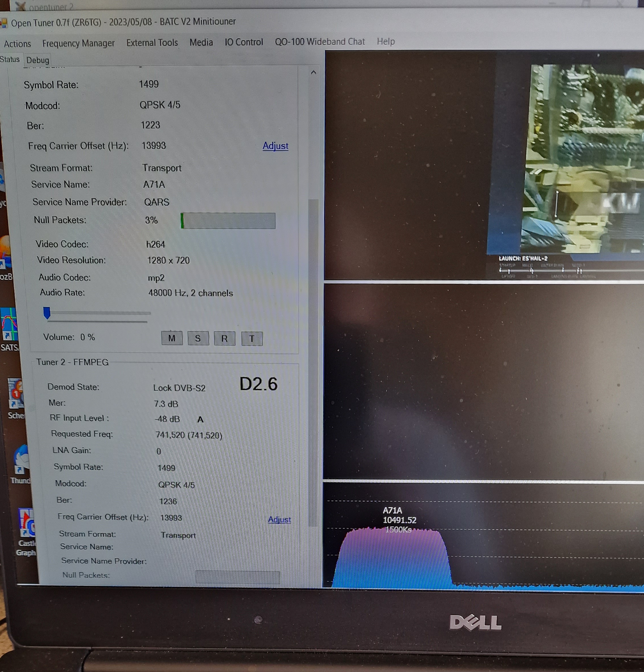Open the Actions menu
The width and height of the screenshot is (644, 672).
coord(17,43)
